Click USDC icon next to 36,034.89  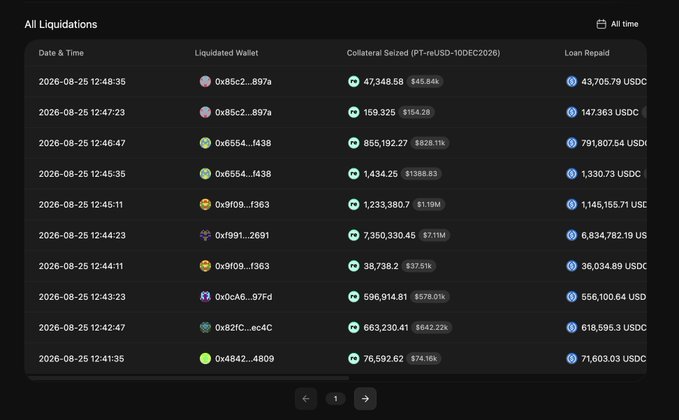pyautogui.click(x=572, y=266)
